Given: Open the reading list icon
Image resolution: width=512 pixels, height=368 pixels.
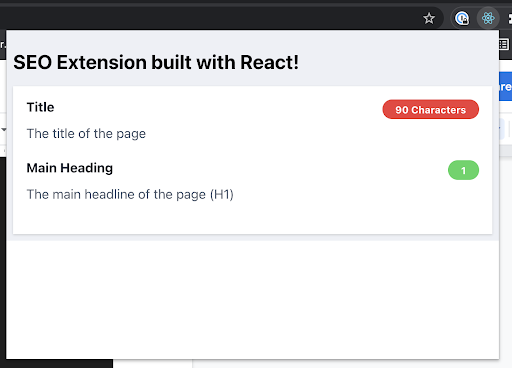Looking at the screenshot, I should tap(504, 44).
